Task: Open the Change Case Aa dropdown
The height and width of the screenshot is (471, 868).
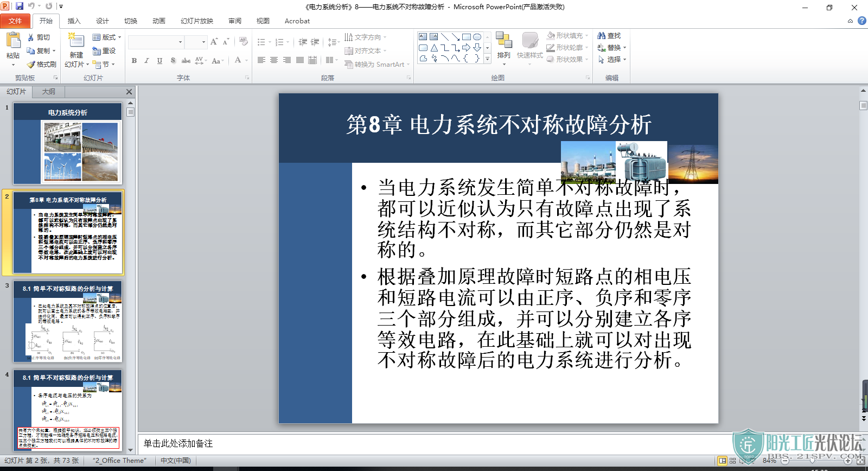Action: 217,61
